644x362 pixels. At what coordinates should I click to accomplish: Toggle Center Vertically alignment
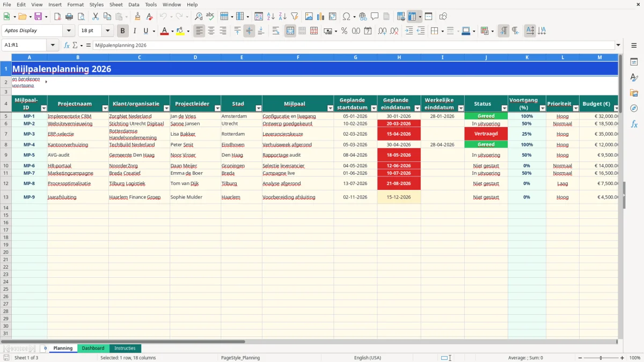[x=249, y=31]
